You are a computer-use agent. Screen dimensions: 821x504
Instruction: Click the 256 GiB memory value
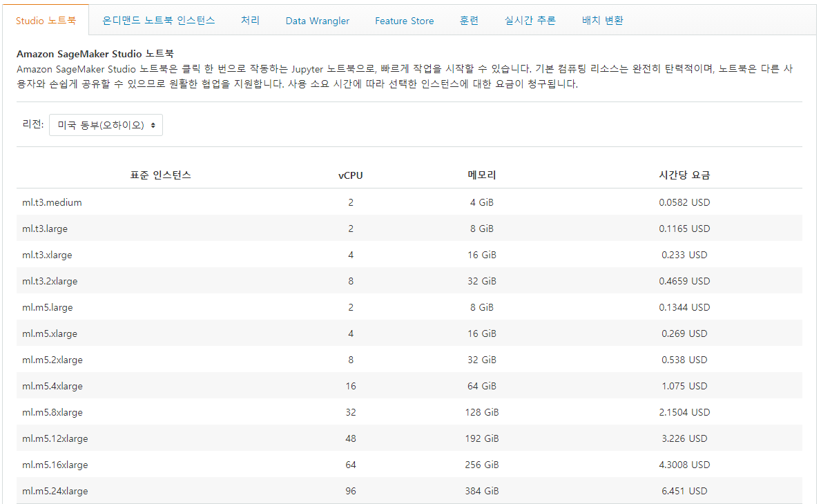482,464
